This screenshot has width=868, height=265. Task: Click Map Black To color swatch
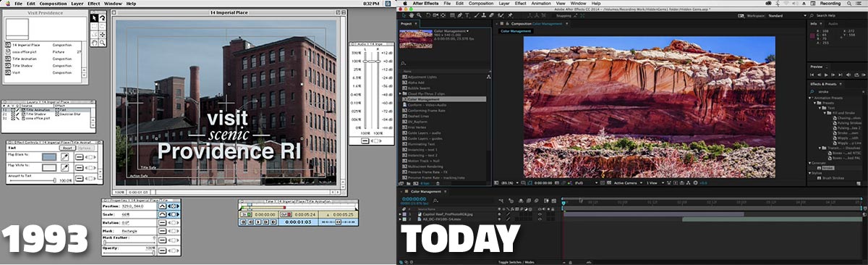click(49, 156)
